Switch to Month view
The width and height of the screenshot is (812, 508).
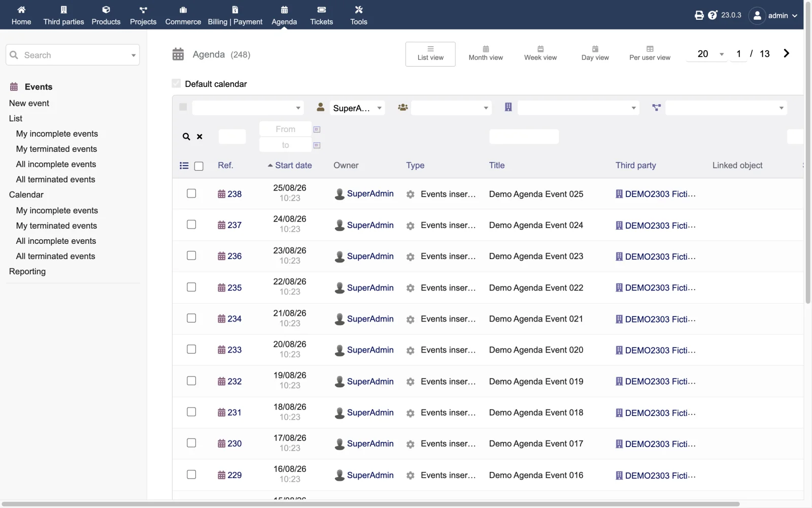pyautogui.click(x=486, y=54)
